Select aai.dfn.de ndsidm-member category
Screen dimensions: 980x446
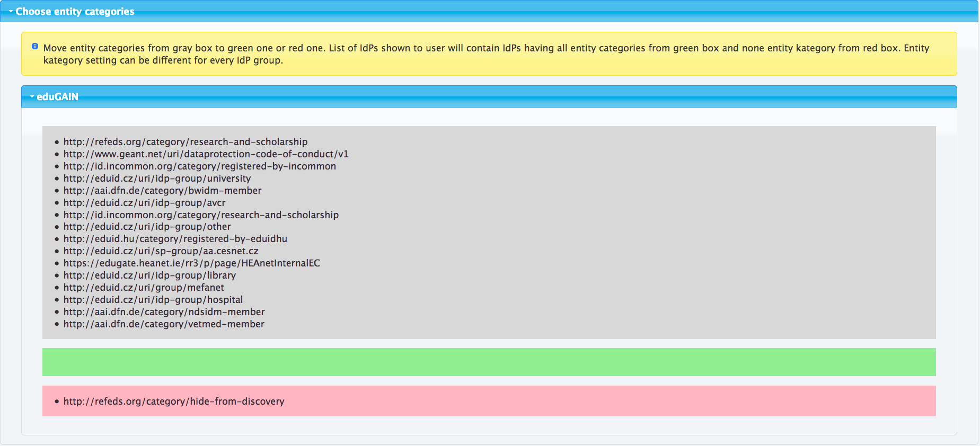point(164,312)
